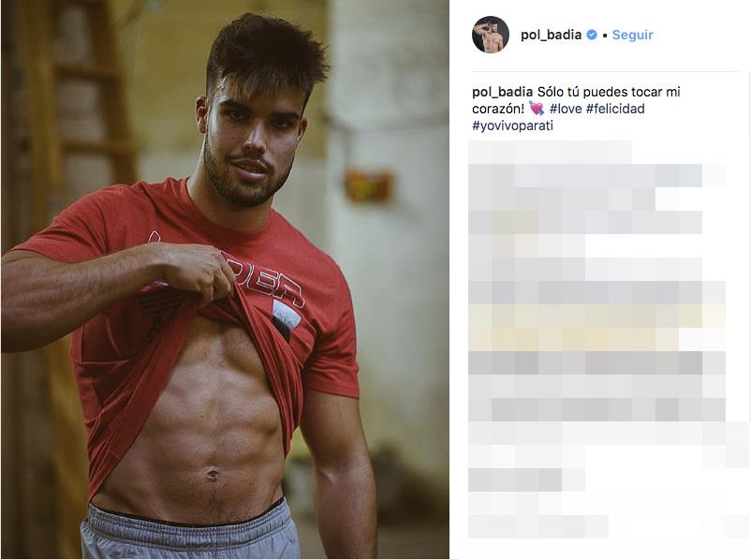Image resolution: width=751 pixels, height=560 pixels.
Task: Open pol_badia username in post header
Action: pyautogui.click(x=551, y=35)
